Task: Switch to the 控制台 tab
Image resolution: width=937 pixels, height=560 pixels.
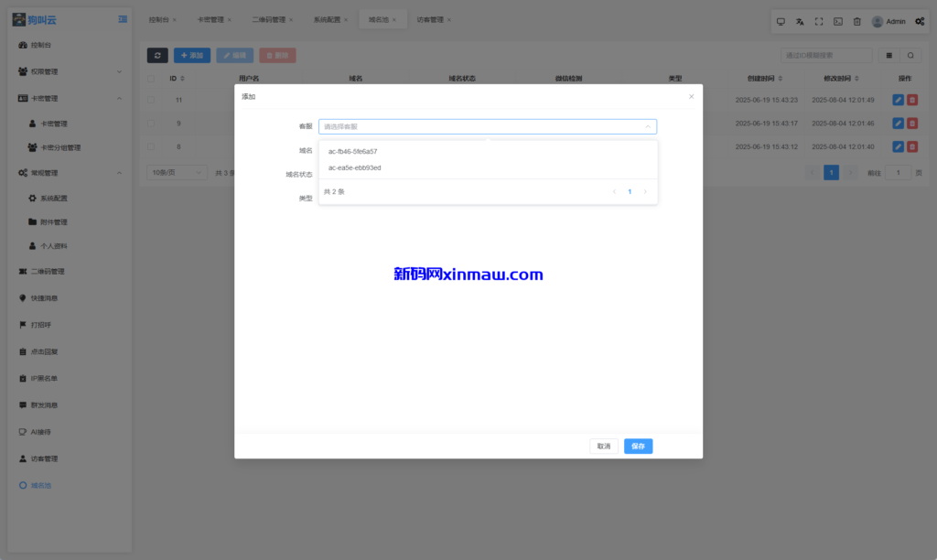Action: (x=156, y=18)
